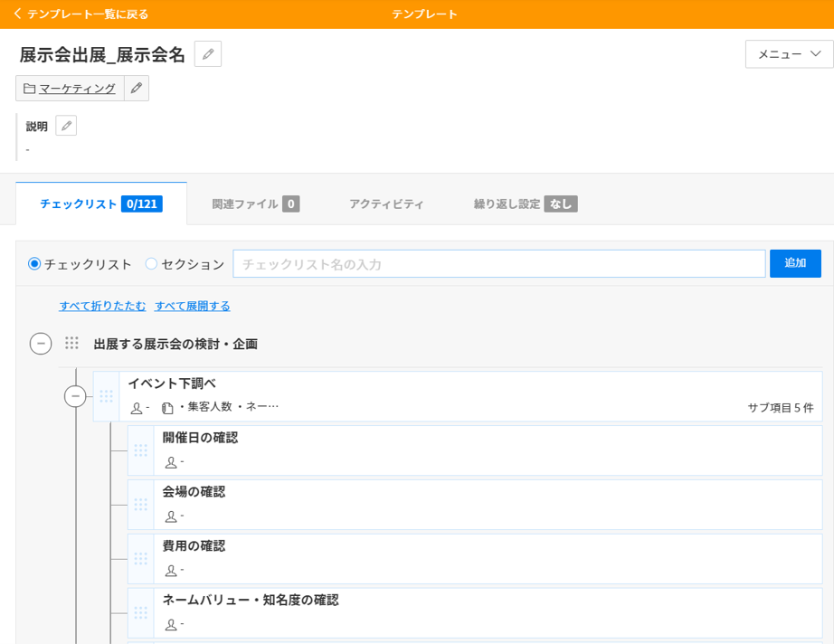Click the テンプレート一覧に戻る link text
834x644 pixels.
[88, 14]
